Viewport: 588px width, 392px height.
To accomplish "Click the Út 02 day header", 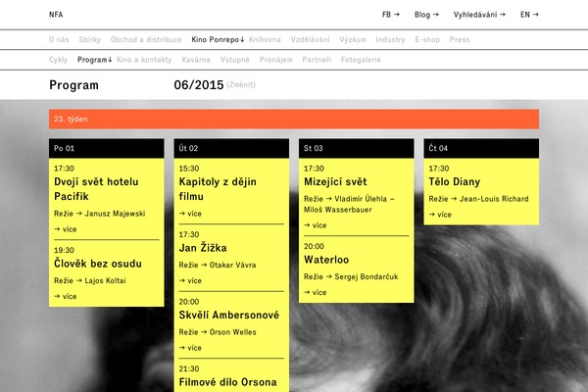I will point(231,148).
